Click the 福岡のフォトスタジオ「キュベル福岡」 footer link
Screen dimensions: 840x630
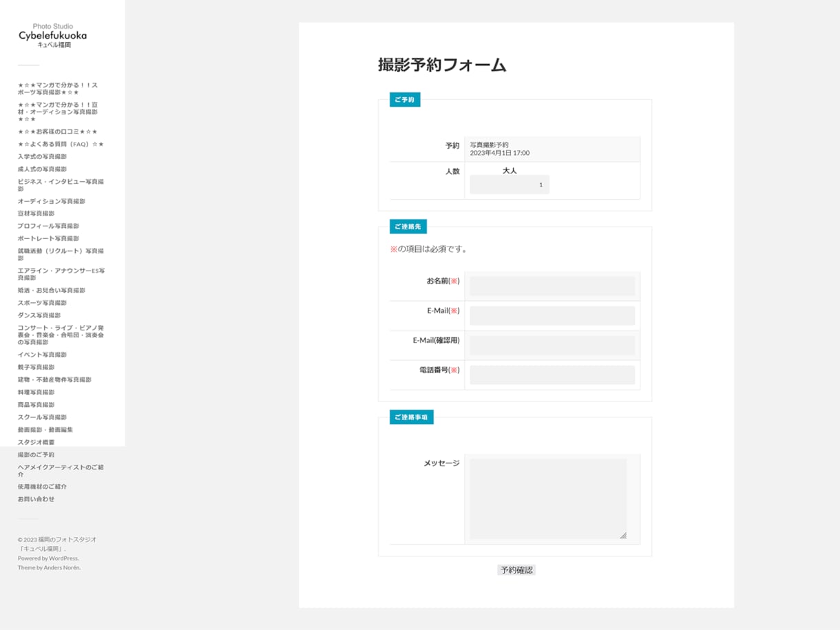pyautogui.click(x=57, y=544)
